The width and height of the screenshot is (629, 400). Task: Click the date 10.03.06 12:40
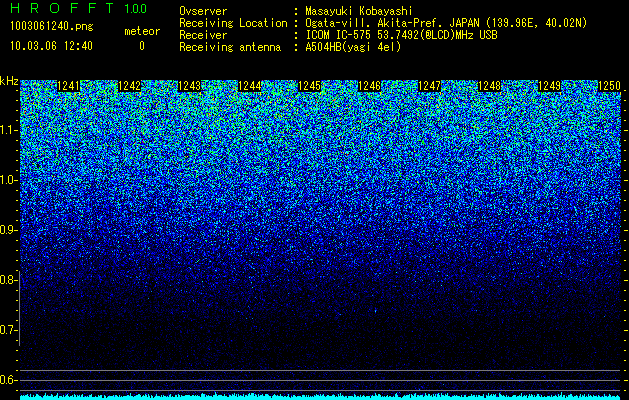pos(51,46)
